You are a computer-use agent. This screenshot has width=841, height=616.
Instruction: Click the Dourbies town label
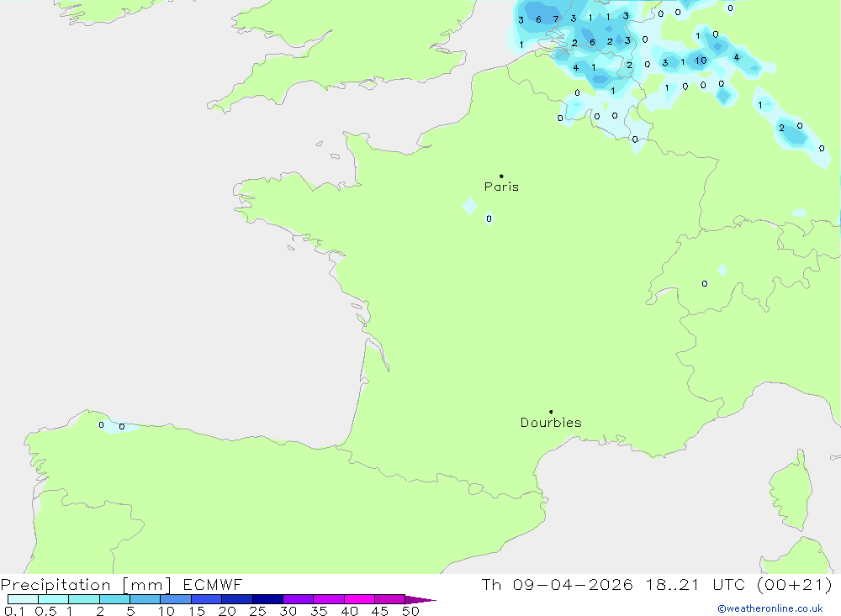coord(551,423)
